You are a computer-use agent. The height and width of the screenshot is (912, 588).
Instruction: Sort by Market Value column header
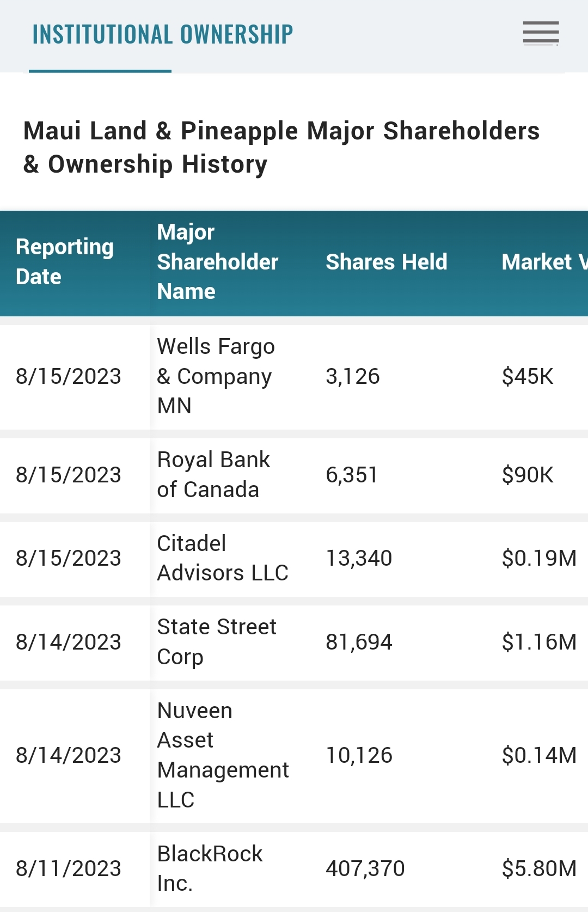[x=544, y=262]
